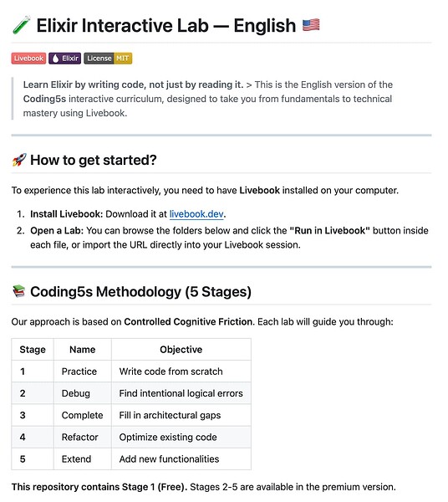The image size is (448, 502).
Task: Click the rocket emoji beside How to get started
Action: point(19,160)
